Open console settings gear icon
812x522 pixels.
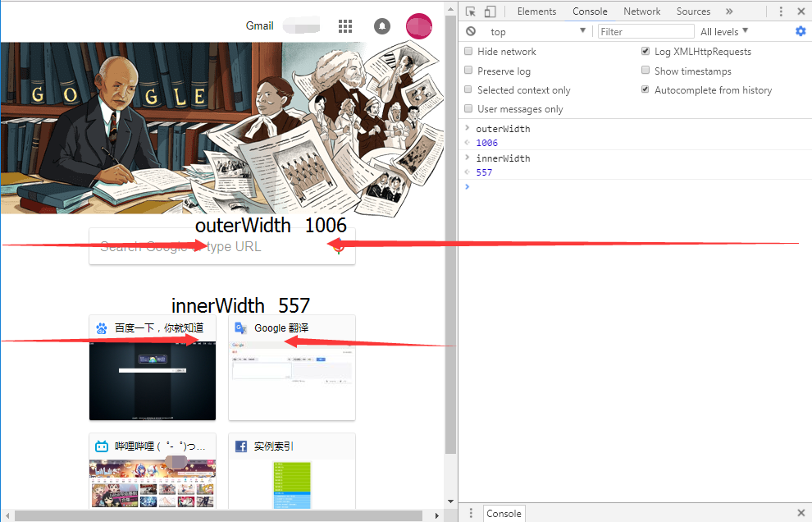point(801,31)
